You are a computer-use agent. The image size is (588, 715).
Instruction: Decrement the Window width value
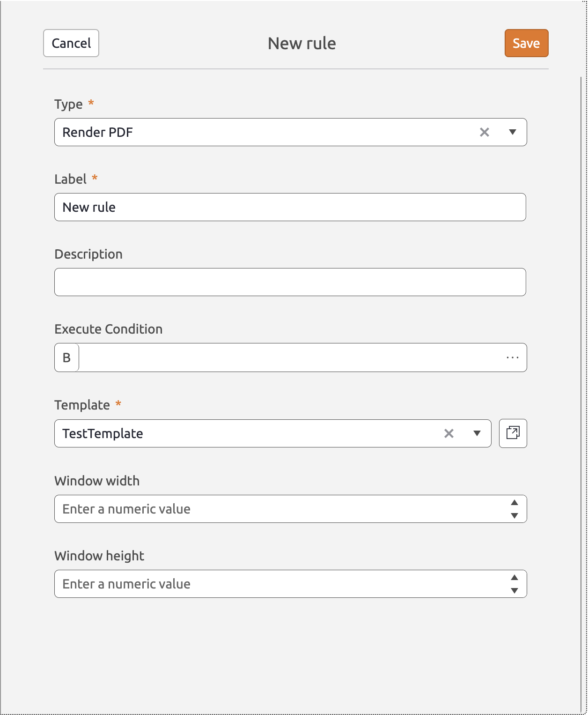[x=514, y=515]
